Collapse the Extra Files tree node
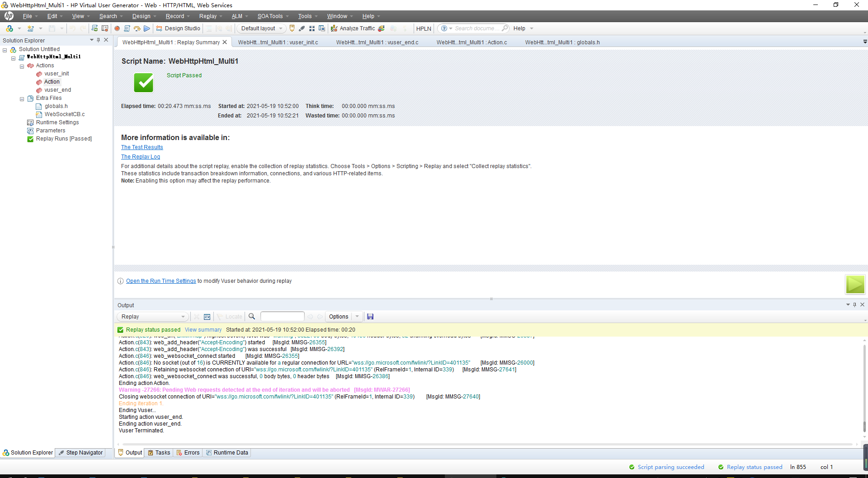The height and width of the screenshot is (478, 868). pyautogui.click(x=22, y=99)
